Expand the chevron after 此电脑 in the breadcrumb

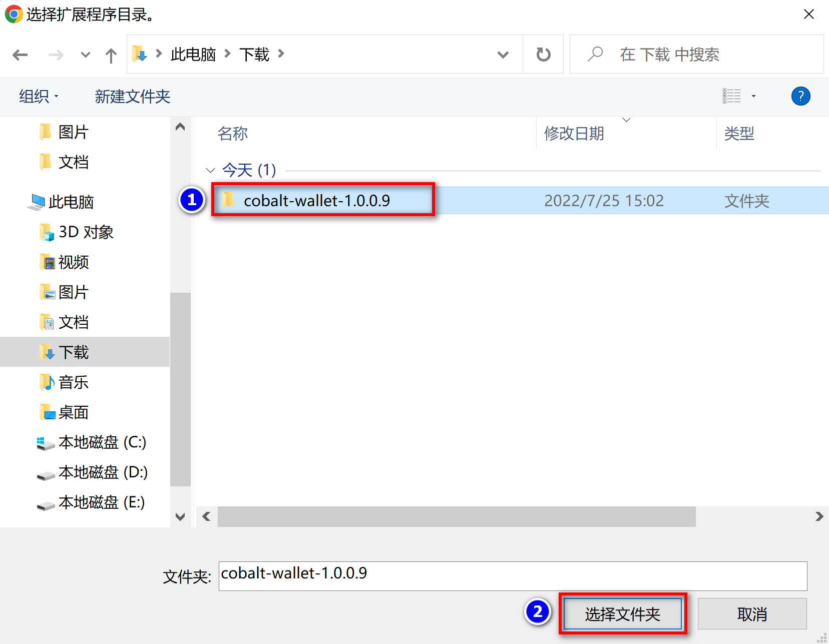pyautogui.click(x=228, y=54)
